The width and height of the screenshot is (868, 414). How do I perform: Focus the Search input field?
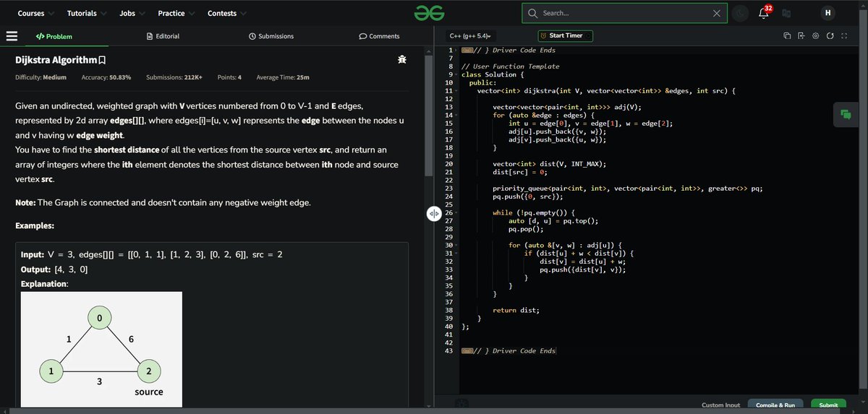point(624,13)
